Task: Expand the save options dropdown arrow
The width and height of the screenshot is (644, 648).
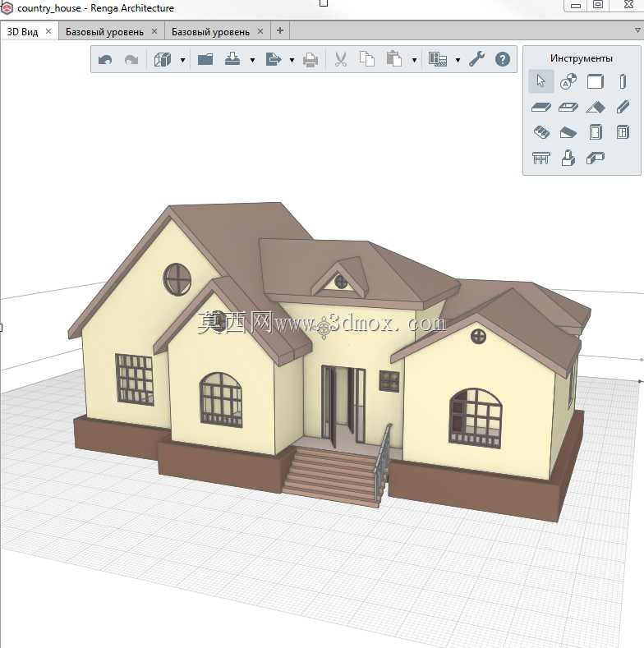Action: (252, 60)
